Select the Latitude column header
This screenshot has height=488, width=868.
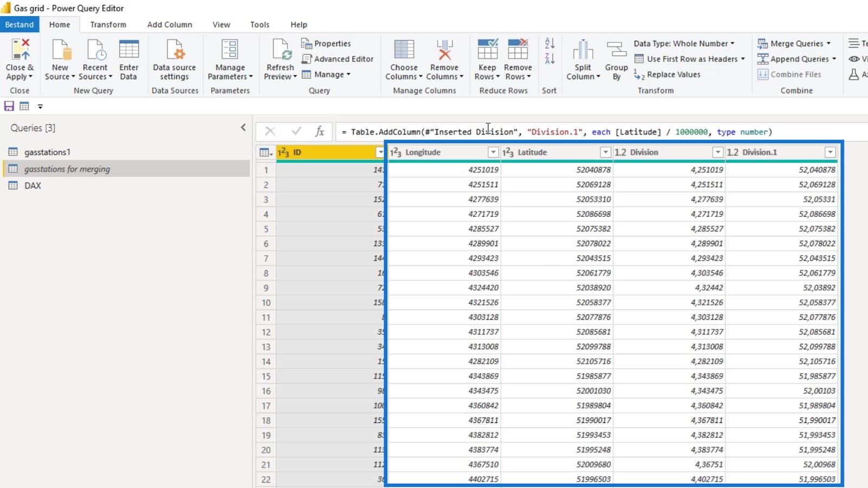[532, 152]
